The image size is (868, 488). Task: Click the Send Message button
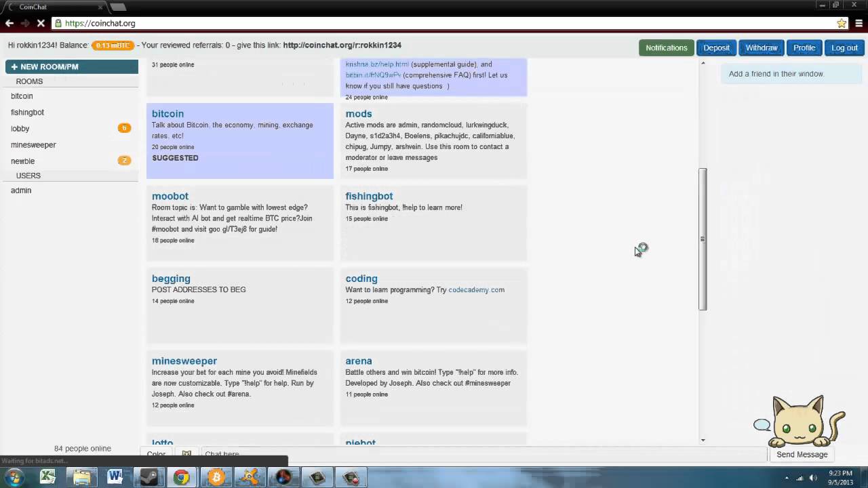(x=802, y=454)
